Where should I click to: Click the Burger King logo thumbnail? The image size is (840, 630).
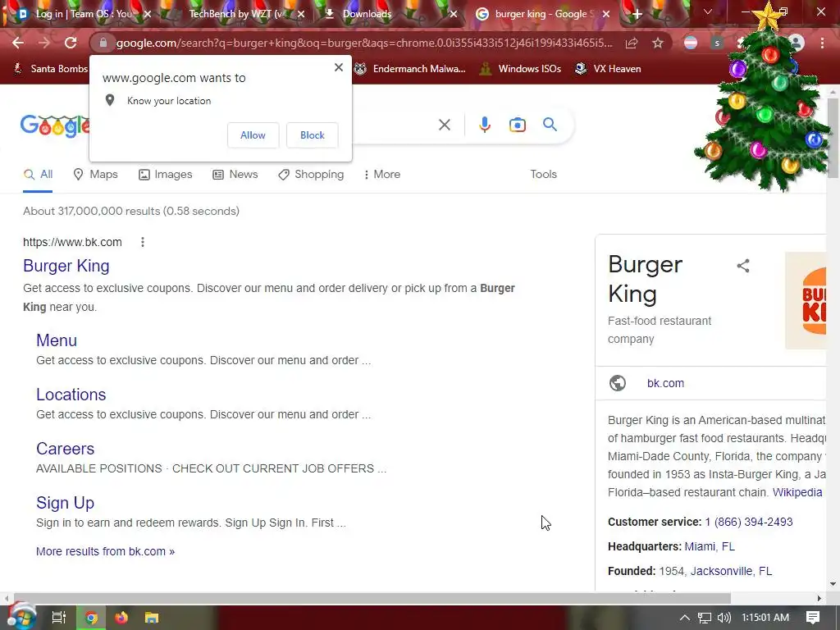[806, 300]
